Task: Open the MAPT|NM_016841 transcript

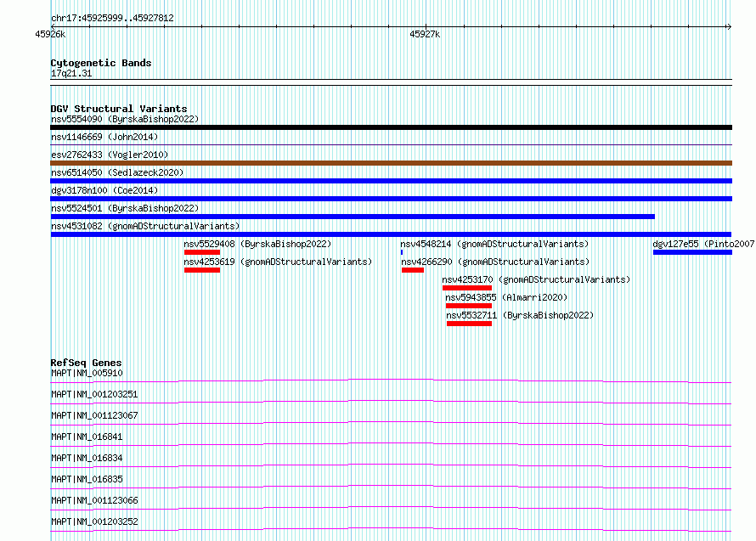Action: click(87, 437)
